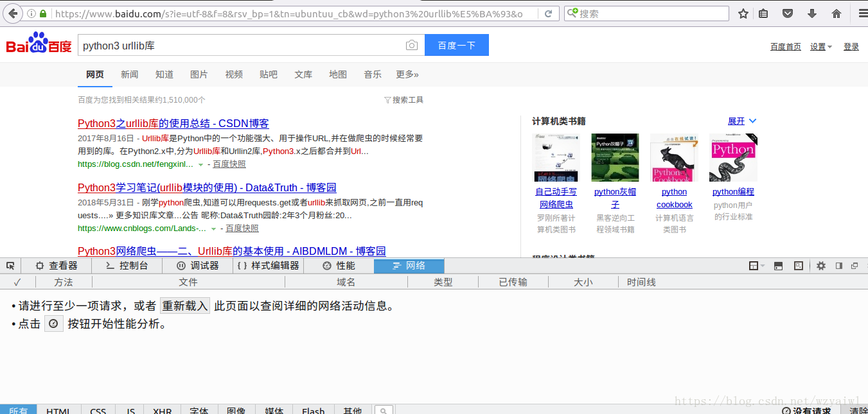Dock devtools to the side
This screenshot has height=414, width=868.
point(838,266)
